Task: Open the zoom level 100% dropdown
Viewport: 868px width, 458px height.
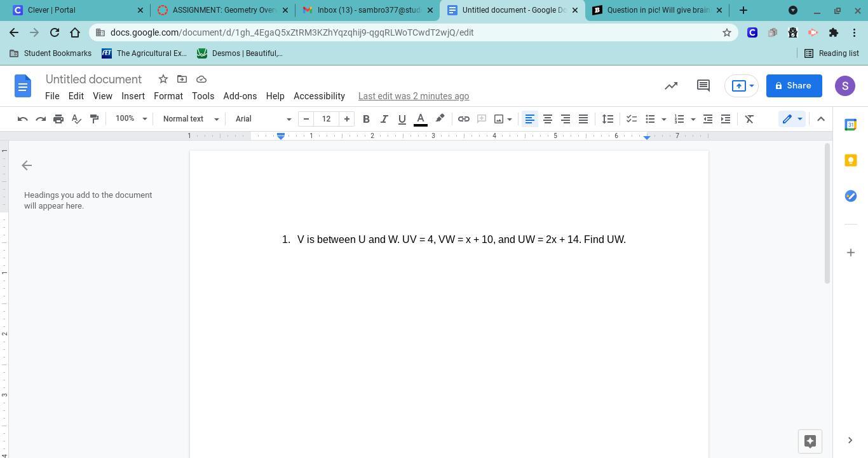Action: tap(130, 119)
